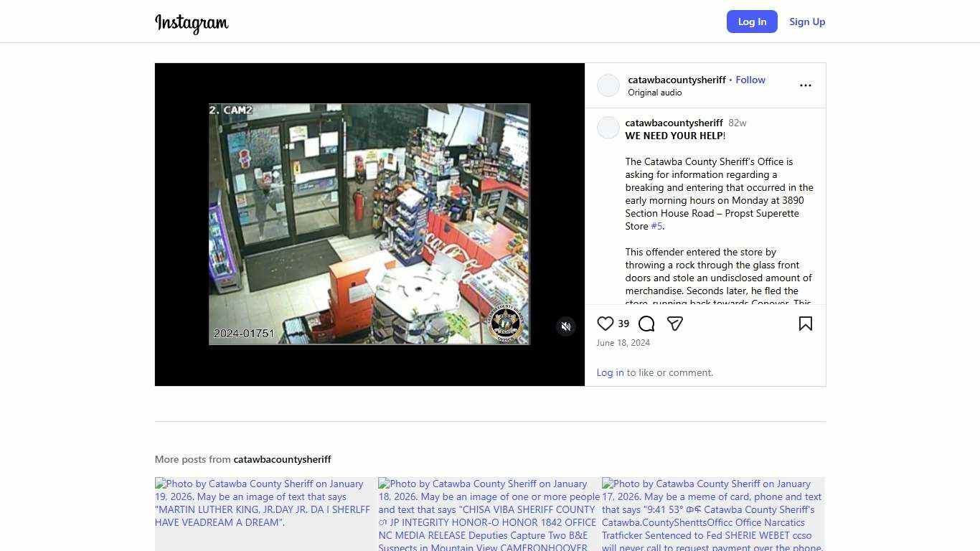Click the Instagram logo
980x551 pixels.
click(x=192, y=23)
